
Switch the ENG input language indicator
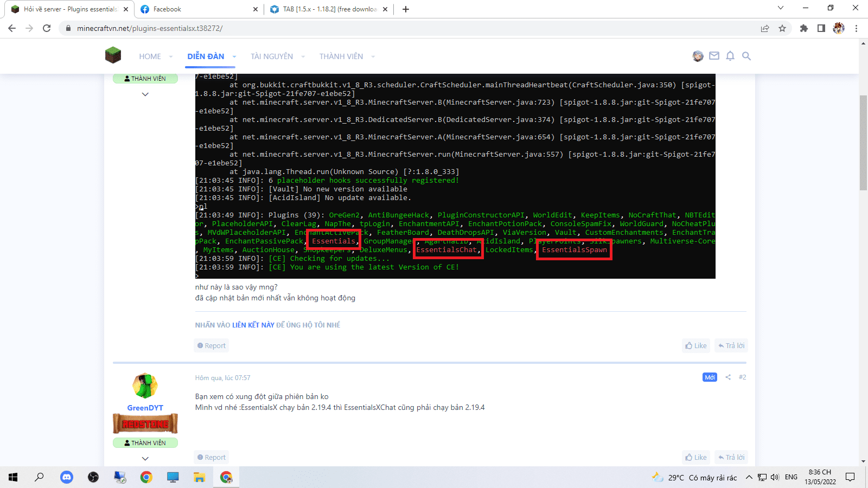(791, 477)
